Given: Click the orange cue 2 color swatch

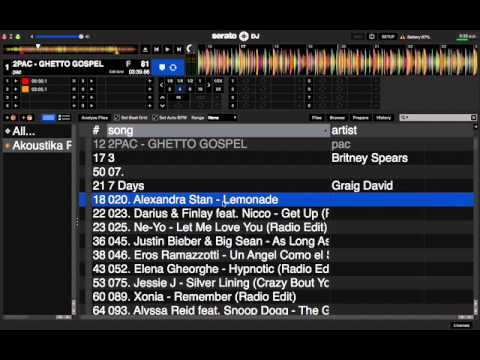Looking at the screenshot, I should (x=25, y=89).
